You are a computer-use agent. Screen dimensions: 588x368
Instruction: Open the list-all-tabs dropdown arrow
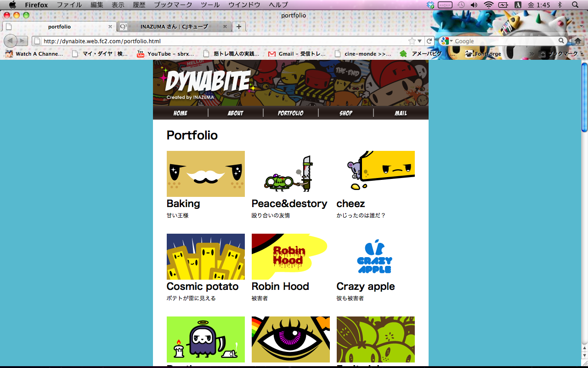(x=581, y=27)
